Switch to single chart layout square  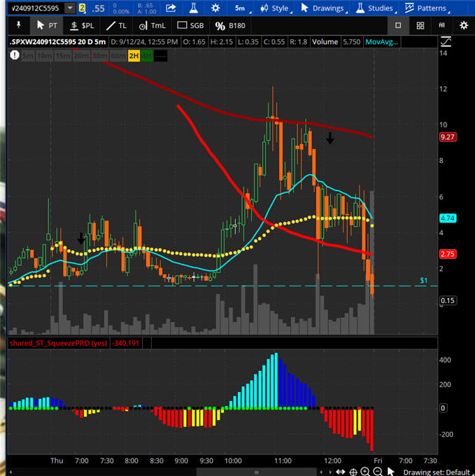[398, 25]
